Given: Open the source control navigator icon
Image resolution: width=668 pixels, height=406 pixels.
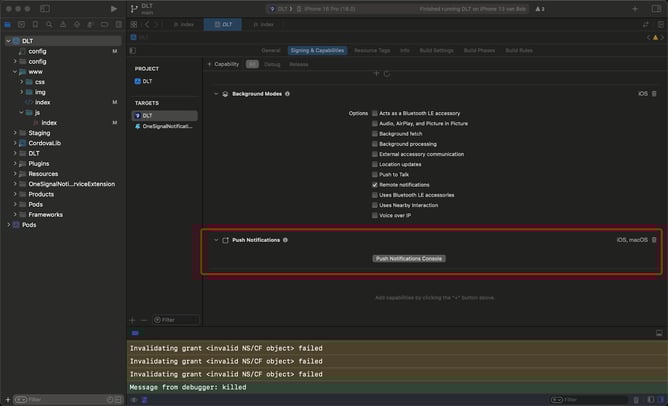Looking at the screenshot, I should (21, 25).
